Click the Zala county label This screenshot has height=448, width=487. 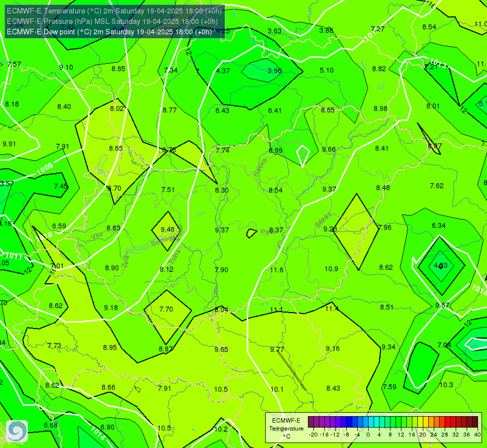tap(125, 261)
